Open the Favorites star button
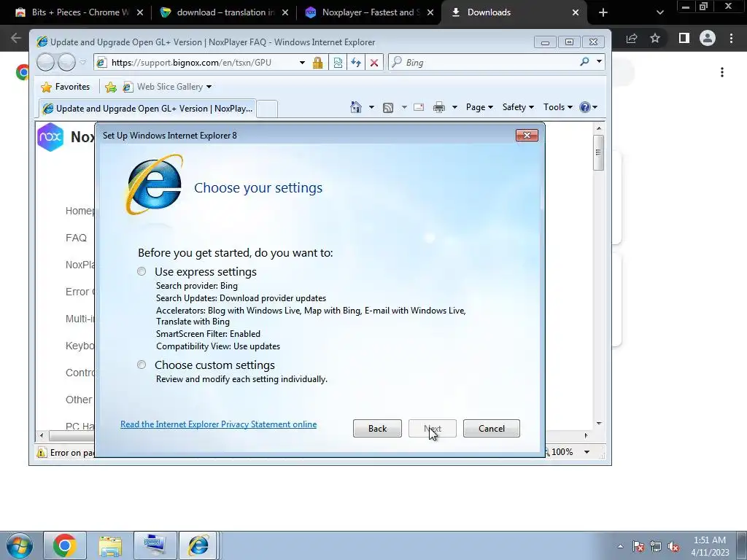Image resolution: width=747 pixels, height=560 pixels. [66, 87]
